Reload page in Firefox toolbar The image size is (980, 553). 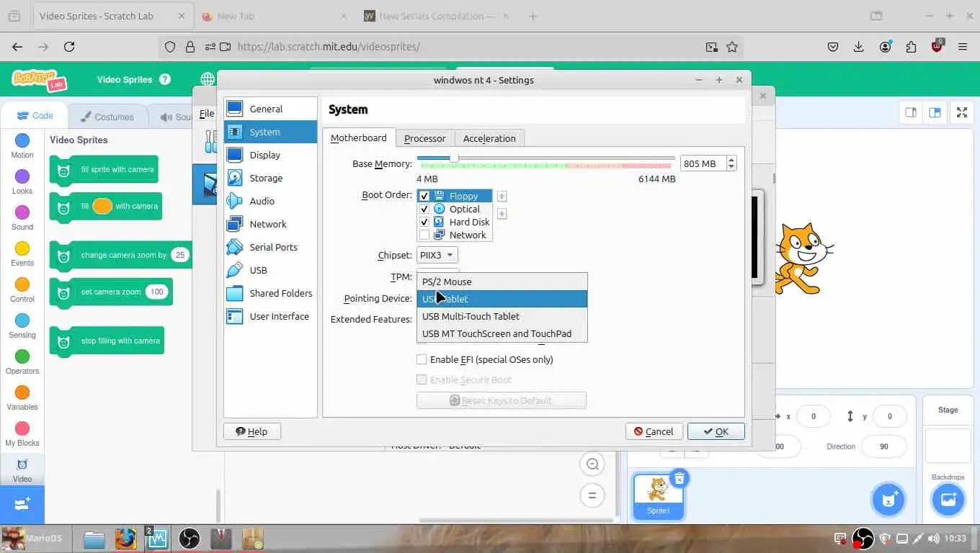tap(69, 47)
